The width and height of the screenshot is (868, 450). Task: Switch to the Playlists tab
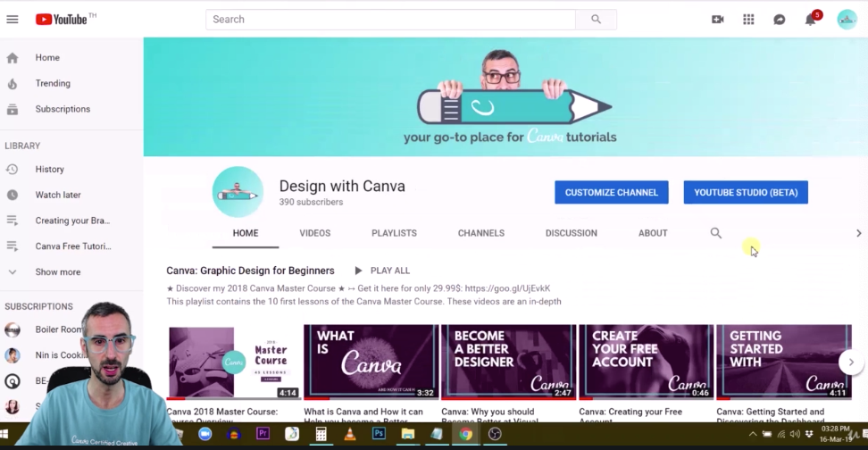pyautogui.click(x=394, y=233)
